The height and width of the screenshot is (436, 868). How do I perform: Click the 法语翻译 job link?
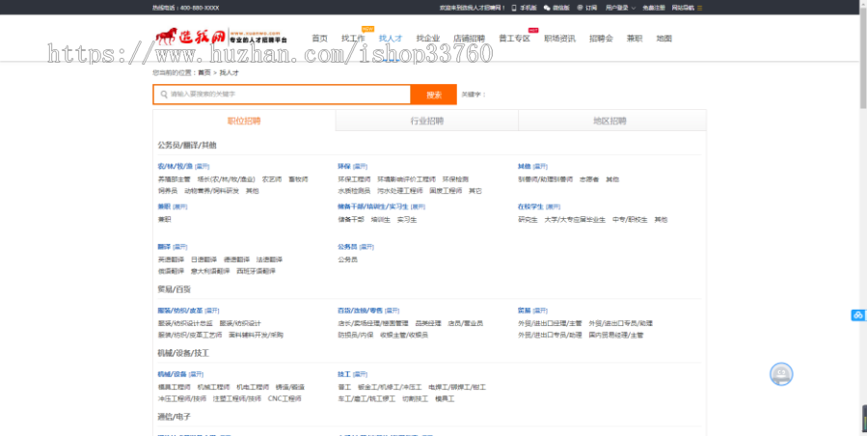270,259
